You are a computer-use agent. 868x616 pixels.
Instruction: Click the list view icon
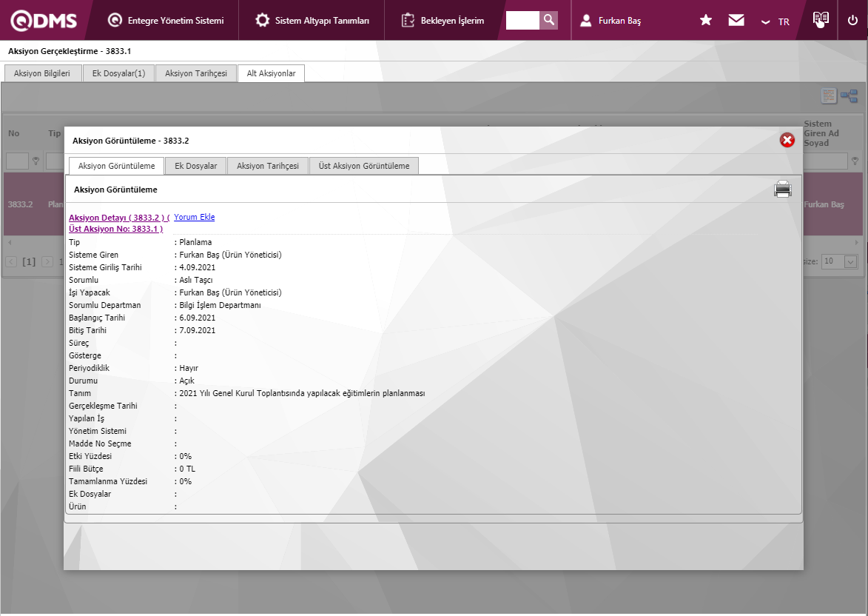pos(829,96)
